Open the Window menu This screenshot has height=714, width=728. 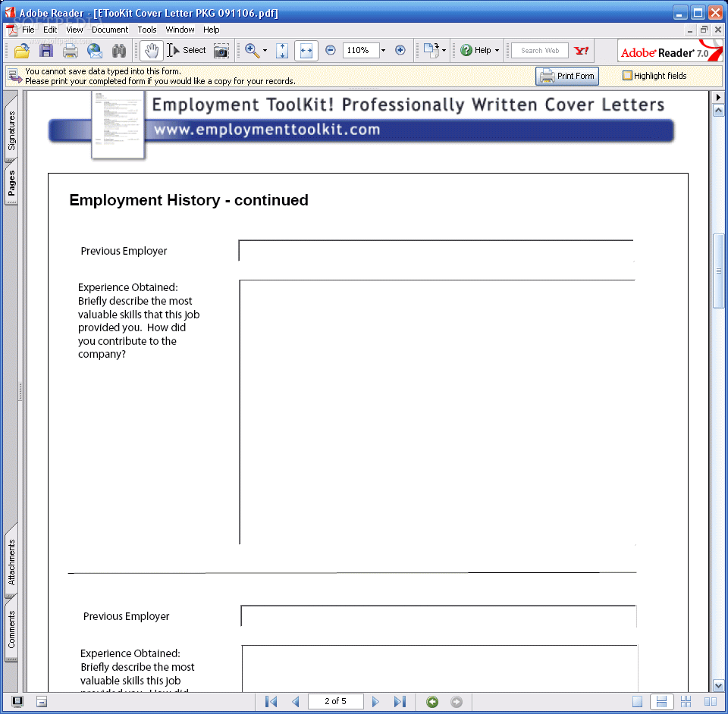click(x=180, y=30)
